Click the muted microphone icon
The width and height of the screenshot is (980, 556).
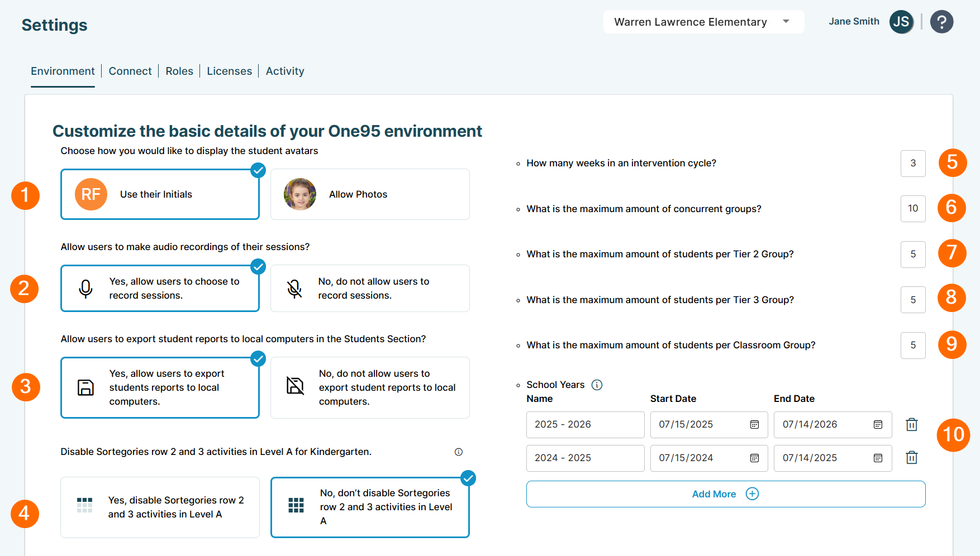coord(294,289)
